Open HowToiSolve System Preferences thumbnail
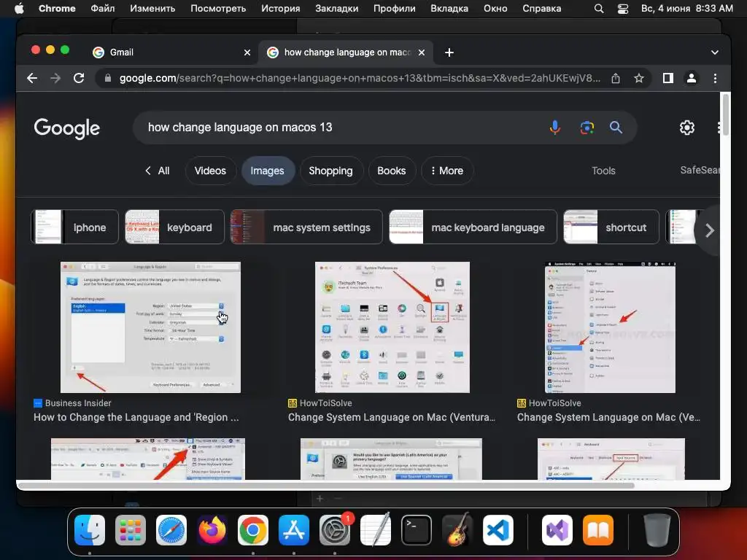This screenshot has height=560, width=747. point(392,327)
